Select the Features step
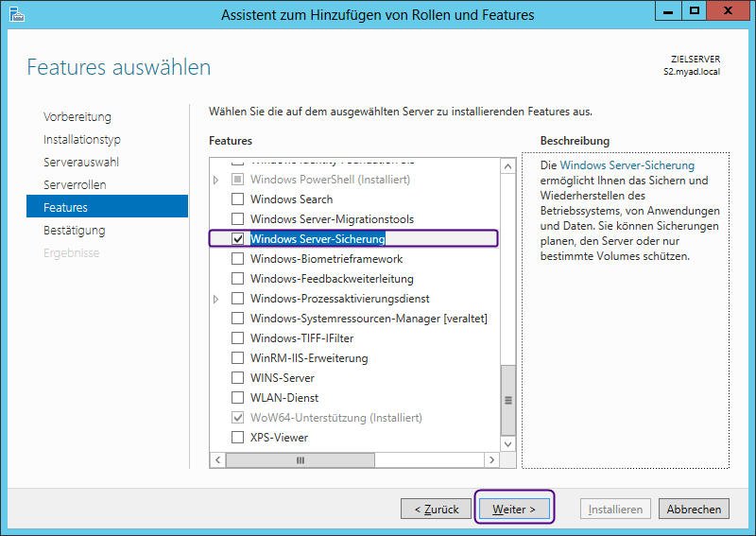The height and width of the screenshot is (536, 756). (107, 206)
